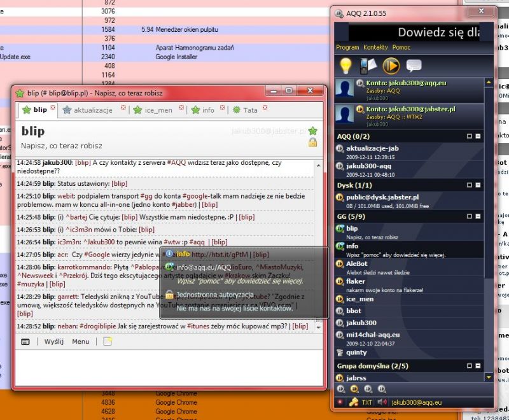Click the Grupa domyślna (2/5) group header
Viewport: 509px width, 420px height.
tap(409, 366)
